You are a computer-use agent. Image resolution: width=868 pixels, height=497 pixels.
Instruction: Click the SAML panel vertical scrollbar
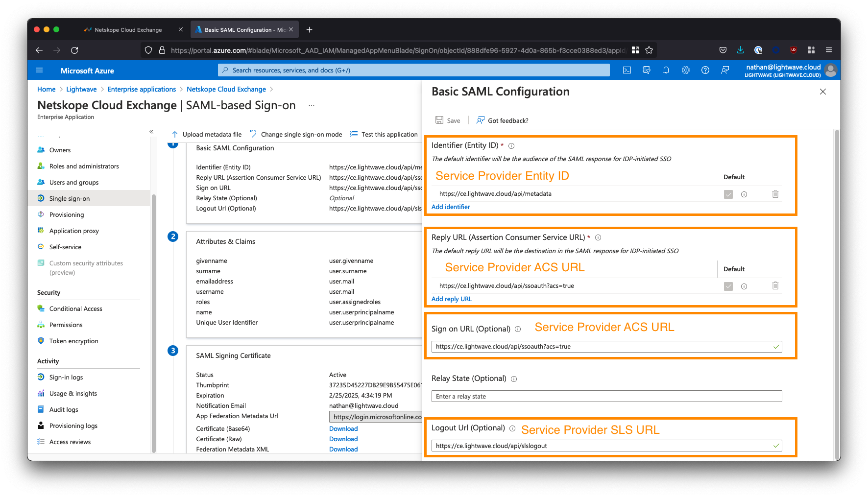click(x=837, y=294)
